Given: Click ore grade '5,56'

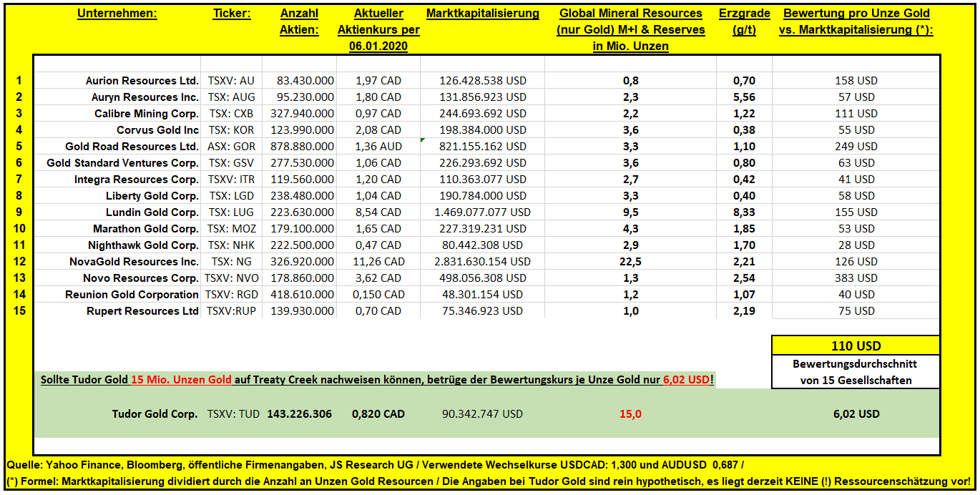Looking at the screenshot, I should click(744, 97).
